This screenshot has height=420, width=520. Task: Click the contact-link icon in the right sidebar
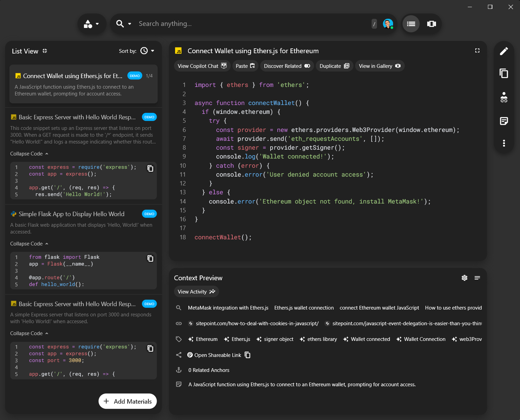coord(504,98)
